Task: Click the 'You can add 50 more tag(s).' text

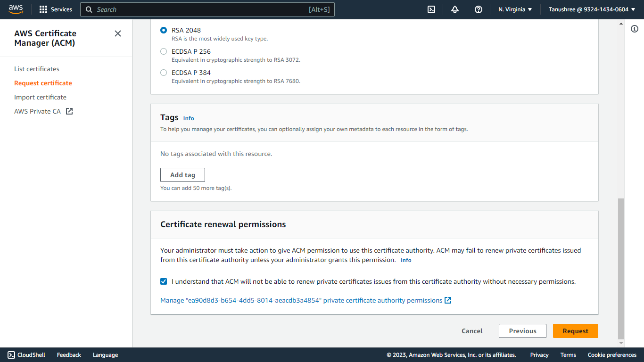Action: [x=196, y=188]
